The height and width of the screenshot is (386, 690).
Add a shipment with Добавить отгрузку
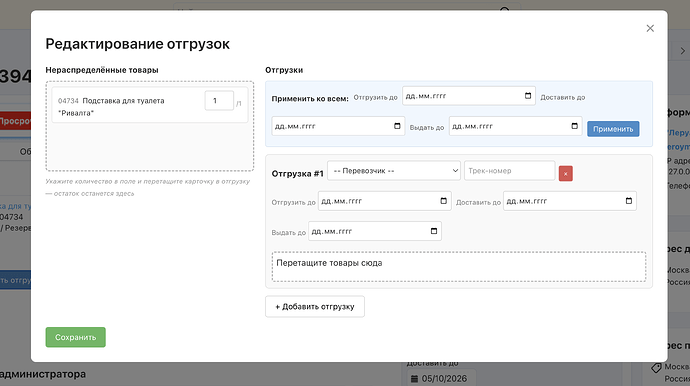(x=315, y=306)
